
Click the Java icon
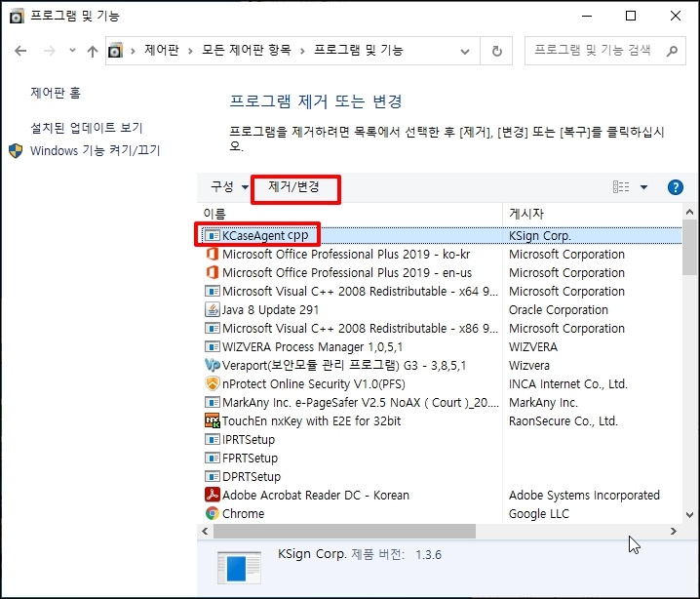[x=213, y=309]
